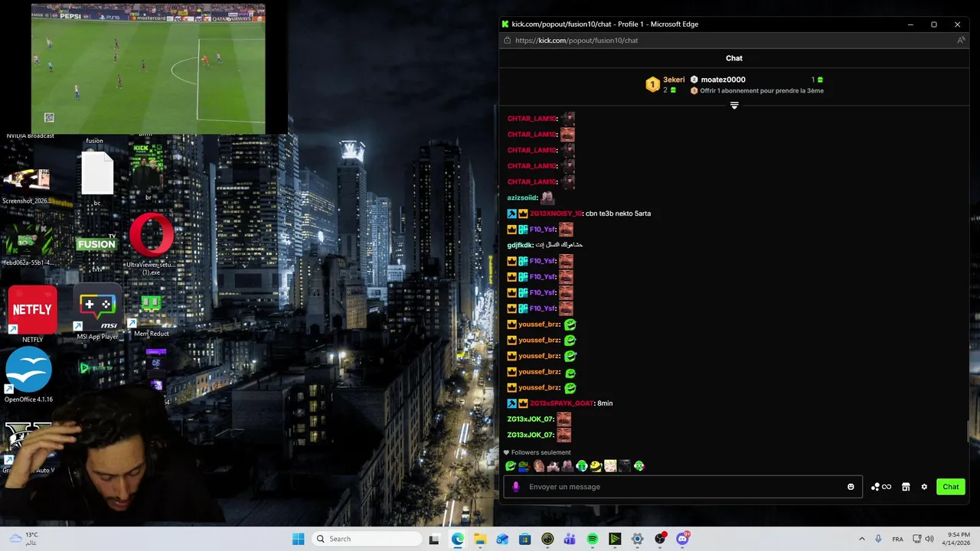980x551 pixels.
Task: Open the emoji picker in message box
Action: point(851,487)
